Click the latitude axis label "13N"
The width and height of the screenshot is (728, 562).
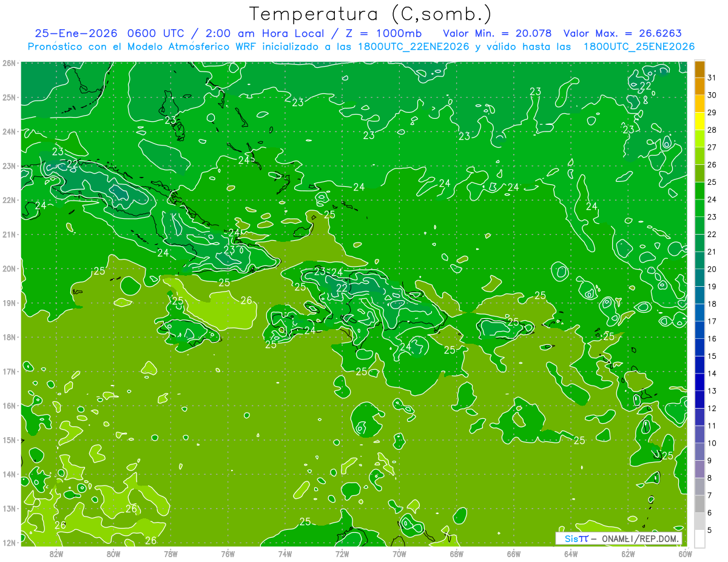click(9, 509)
